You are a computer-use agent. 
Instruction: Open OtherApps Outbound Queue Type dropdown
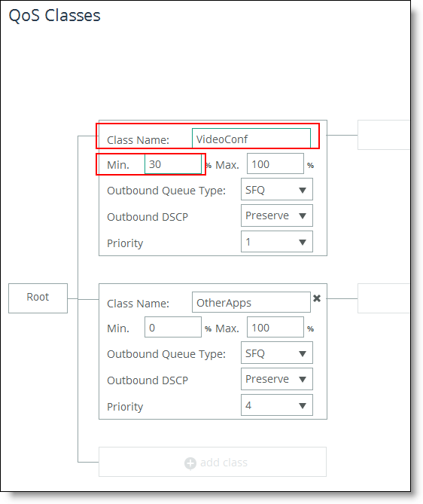[x=276, y=353]
